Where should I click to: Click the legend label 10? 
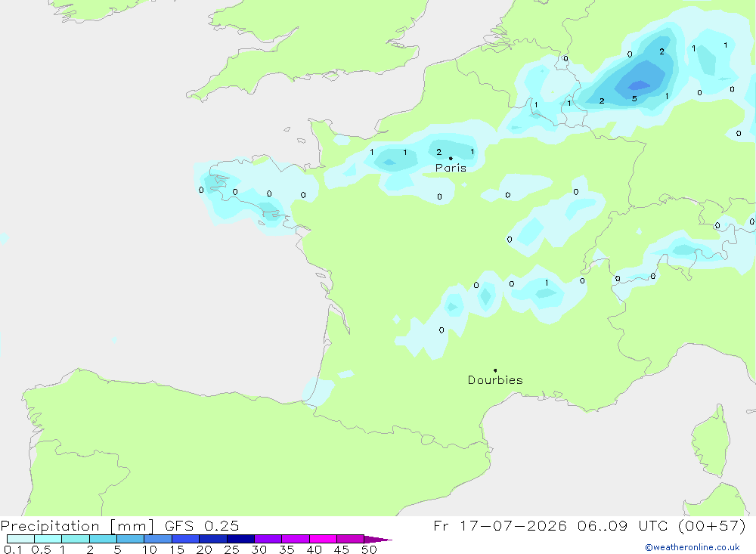[x=150, y=549]
